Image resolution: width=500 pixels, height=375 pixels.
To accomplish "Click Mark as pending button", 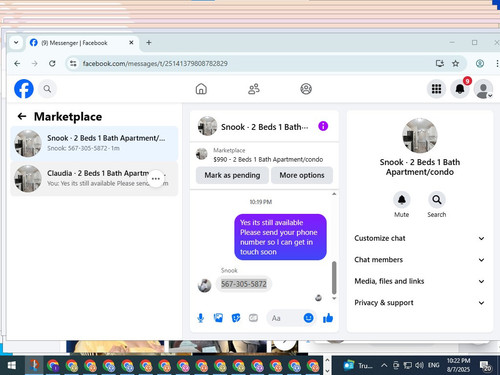I will click(x=232, y=175).
